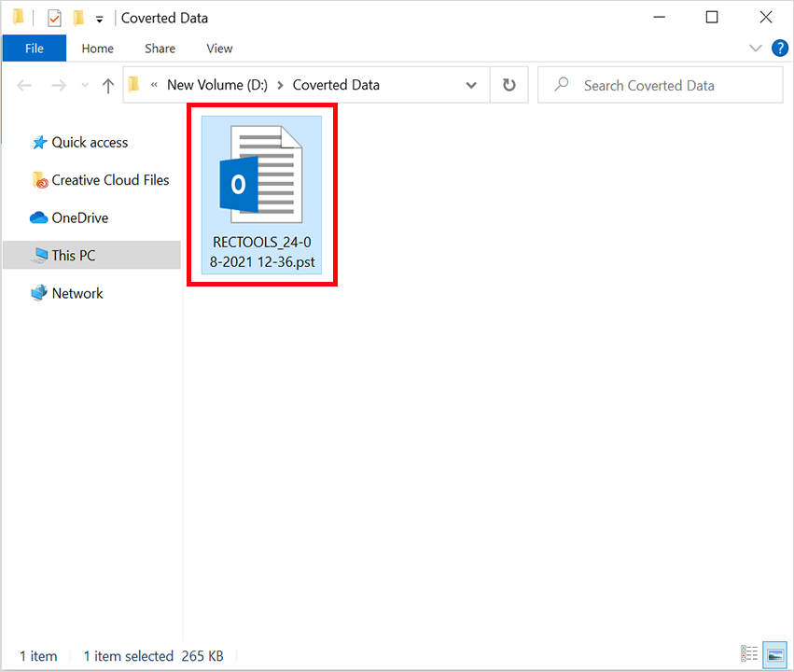Open the recent locations dropdown arrow
Image resolution: width=794 pixels, height=672 pixels.
click(85, 85)
